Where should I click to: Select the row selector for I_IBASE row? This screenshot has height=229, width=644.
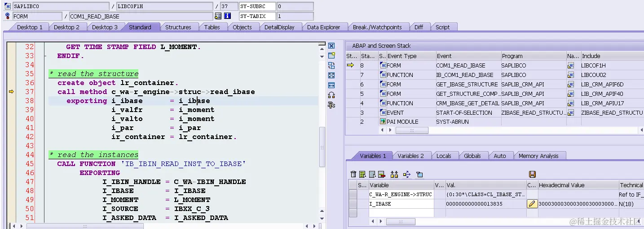tap(353, 204)
